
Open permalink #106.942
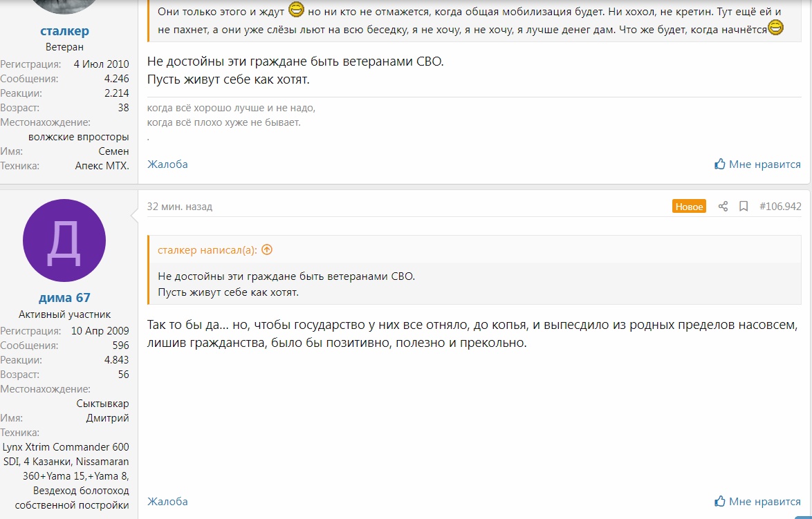point(780,207)
